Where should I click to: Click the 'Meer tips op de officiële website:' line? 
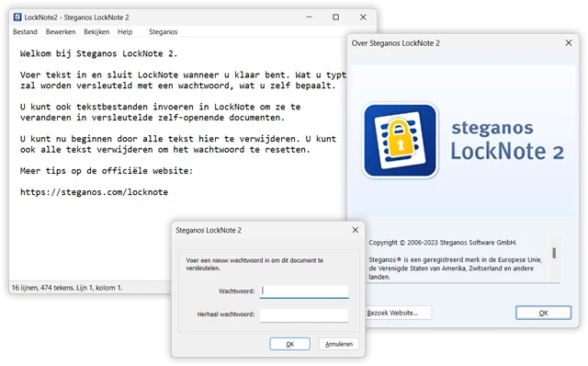tap(107, 171)
